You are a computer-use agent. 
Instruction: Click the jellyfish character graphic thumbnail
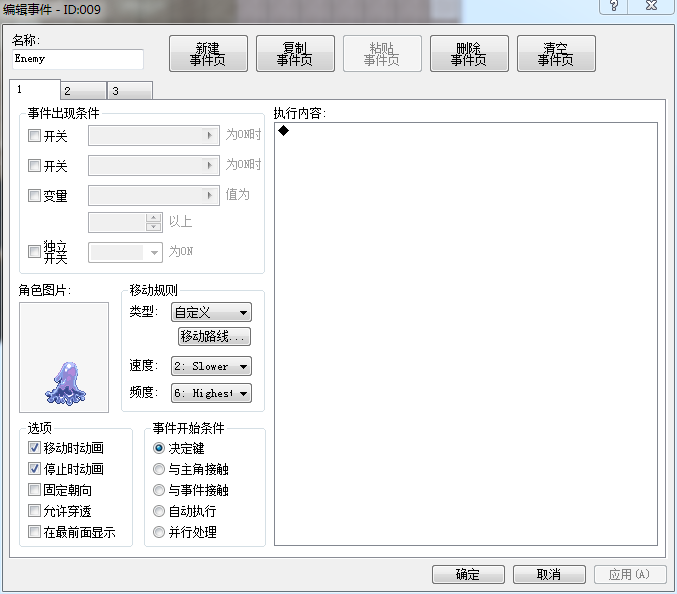point(64,357)
